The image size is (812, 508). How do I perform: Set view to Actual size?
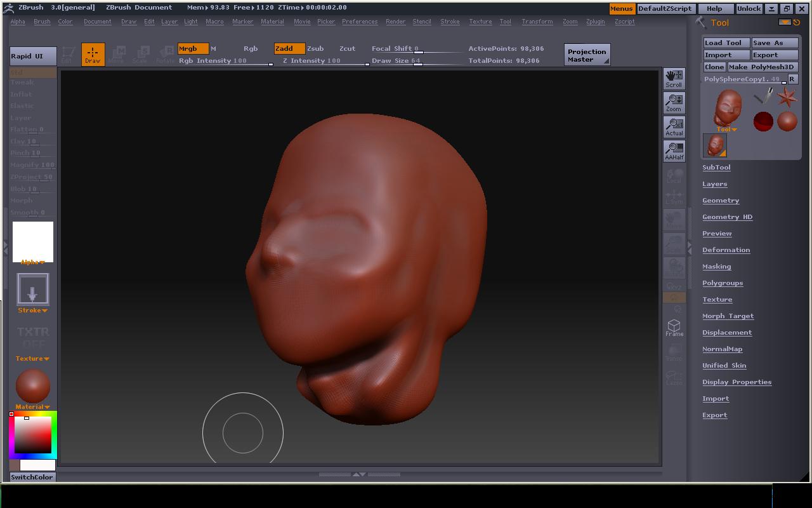pos(674,127)
